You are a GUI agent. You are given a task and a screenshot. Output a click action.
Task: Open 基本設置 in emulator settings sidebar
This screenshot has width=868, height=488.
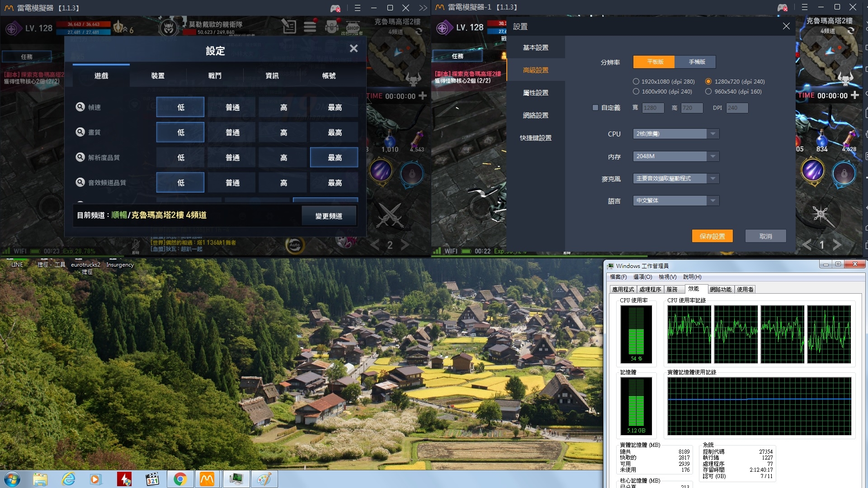(x=536, y=47)
